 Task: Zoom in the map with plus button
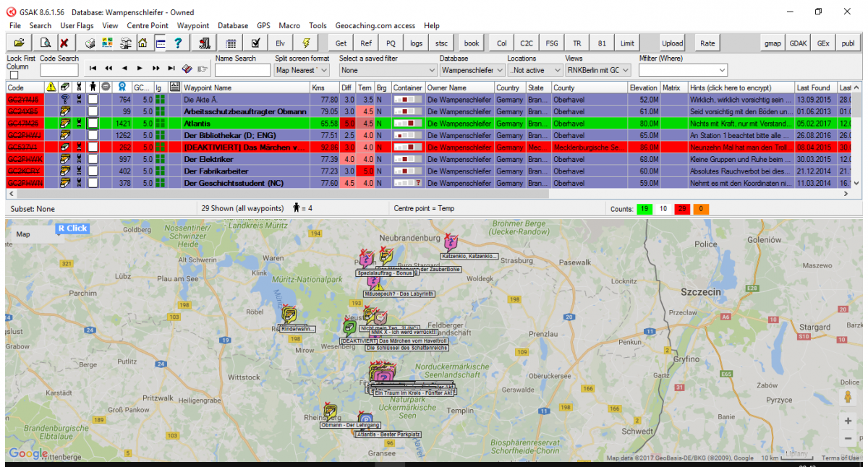[848, 421]
